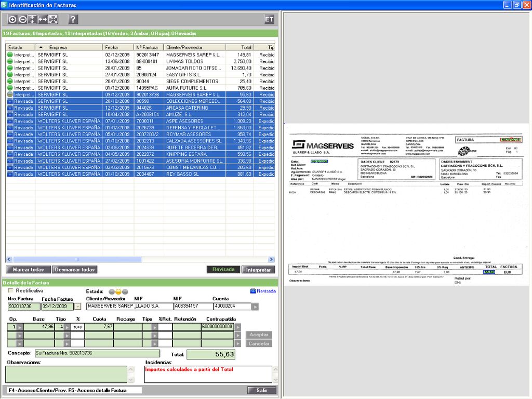
Task: Click the first gray Estado indicator light
Action: [112, 292]
